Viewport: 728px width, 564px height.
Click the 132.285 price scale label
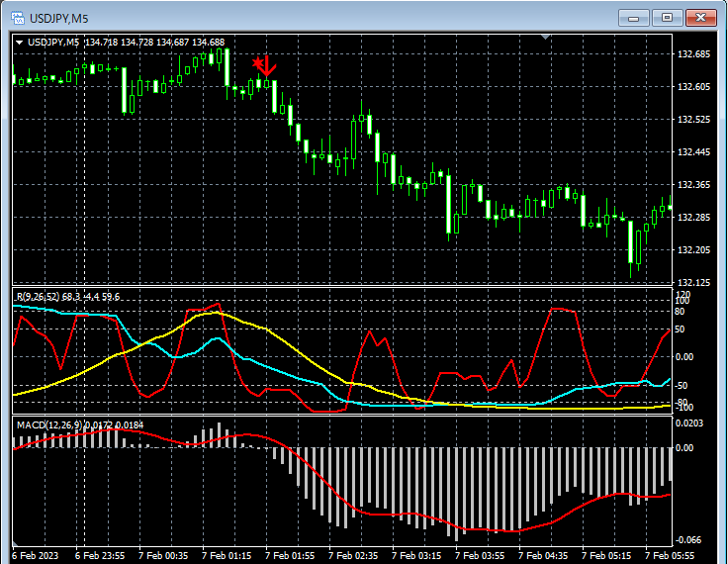click(x=693, y=217)
